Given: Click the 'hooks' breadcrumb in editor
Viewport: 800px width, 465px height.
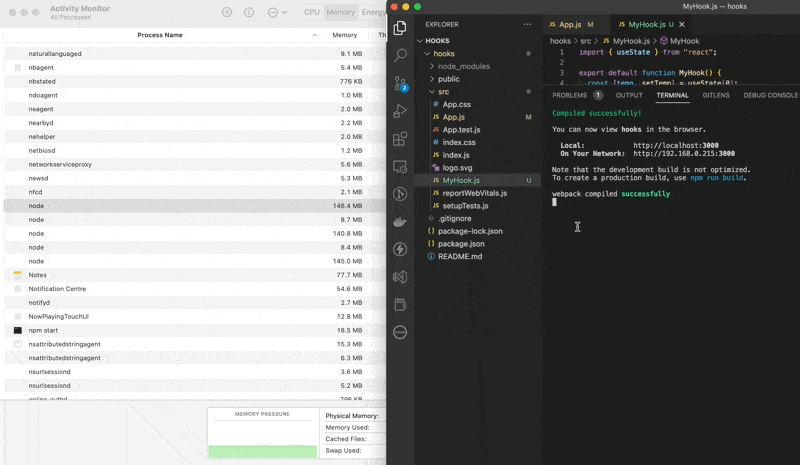Looking at the screenshot, I should [x=560, y=41].
